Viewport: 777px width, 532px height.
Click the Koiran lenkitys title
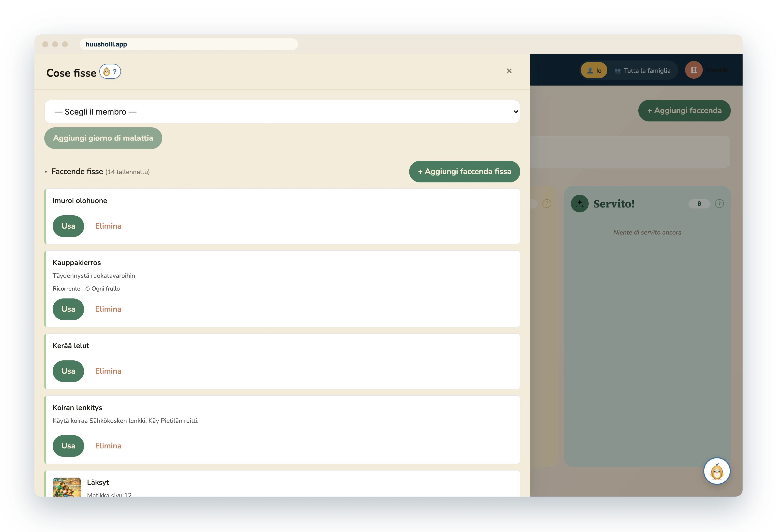point(77,408)
